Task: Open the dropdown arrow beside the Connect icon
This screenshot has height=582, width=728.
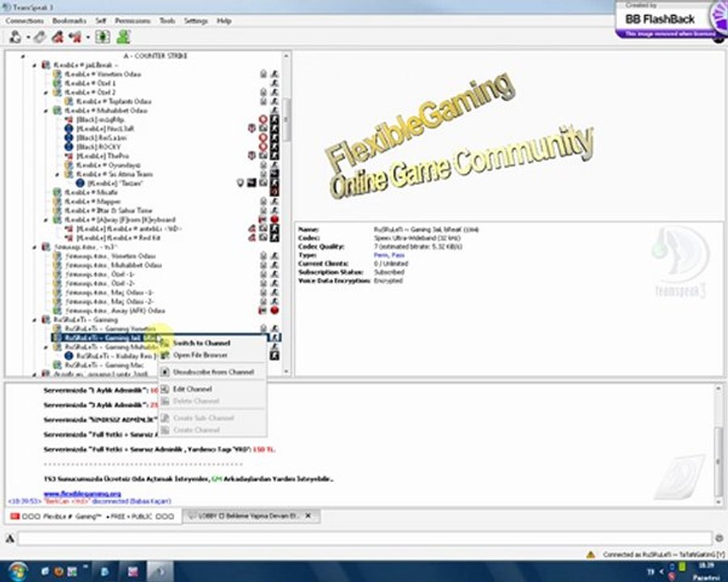Action: pyautogui.click(x=28, y=37)
